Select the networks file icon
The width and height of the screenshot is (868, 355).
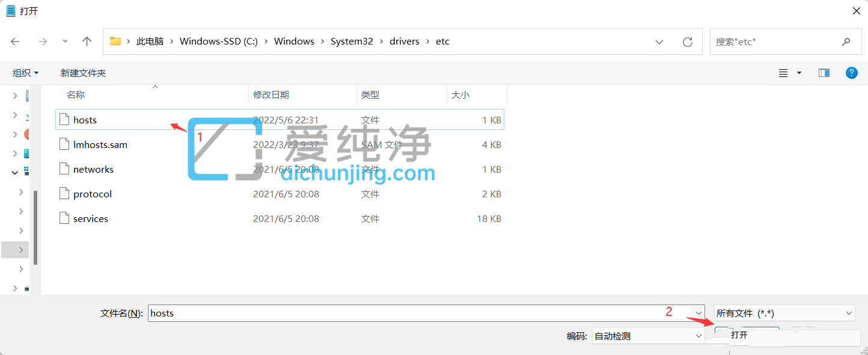(x=64, y=169)
